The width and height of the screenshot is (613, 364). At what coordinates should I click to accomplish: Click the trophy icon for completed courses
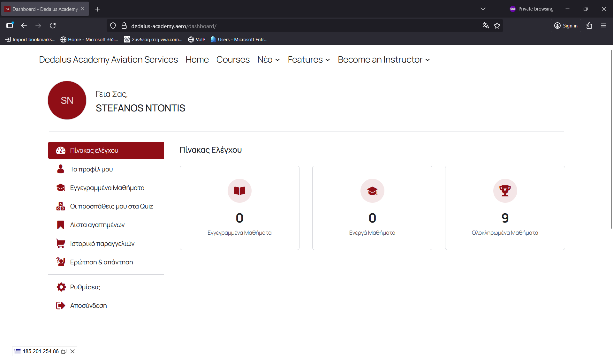(505, 191)
